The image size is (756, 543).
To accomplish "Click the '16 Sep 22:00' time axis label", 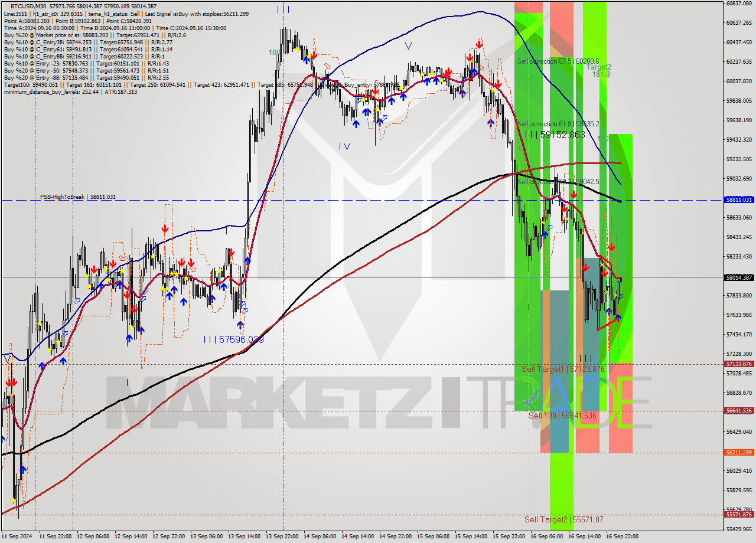I will point(622,537).
